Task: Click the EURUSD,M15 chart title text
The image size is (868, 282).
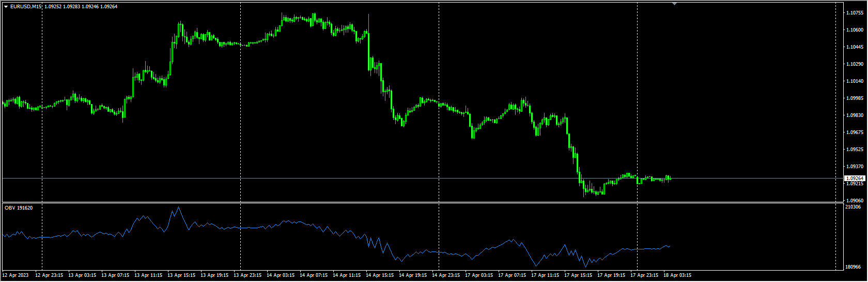Action: 26,7
